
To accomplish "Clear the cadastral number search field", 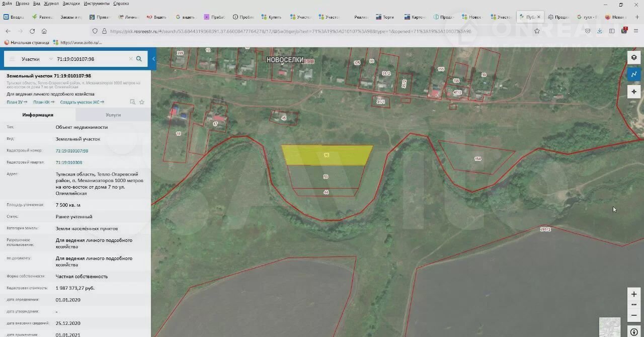I will (x=131, y=59).
